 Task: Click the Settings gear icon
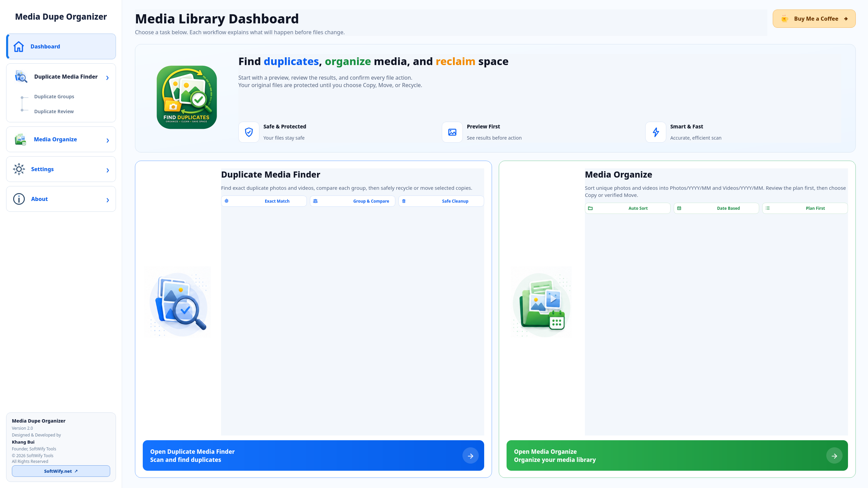(x=19, y=169)
